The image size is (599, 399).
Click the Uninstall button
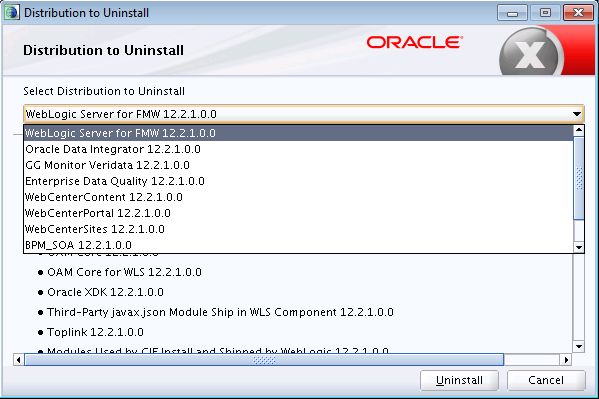pos(459,380)
